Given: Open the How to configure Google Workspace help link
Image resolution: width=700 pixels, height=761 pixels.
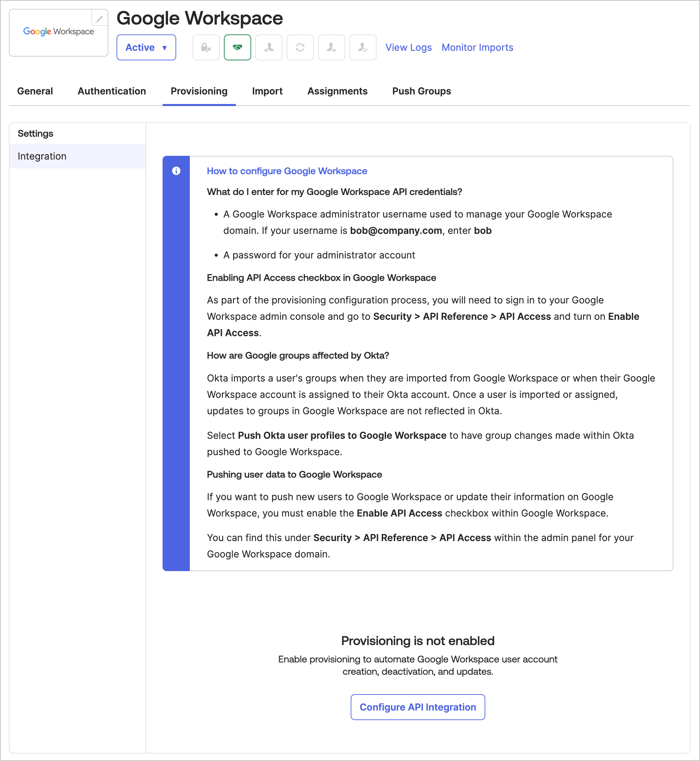Looking at the screenshot, I should point(287,171).
